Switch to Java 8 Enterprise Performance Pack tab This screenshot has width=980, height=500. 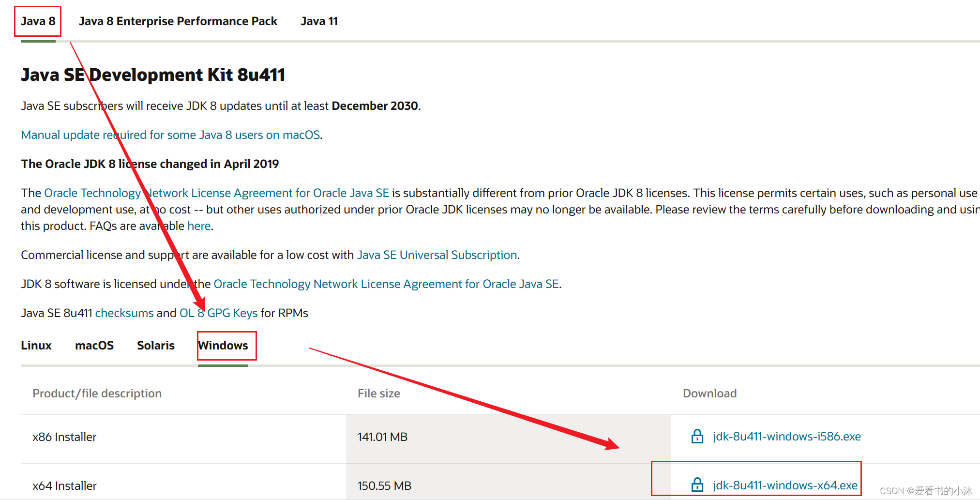pyautogui.click(x=178, y=21)
